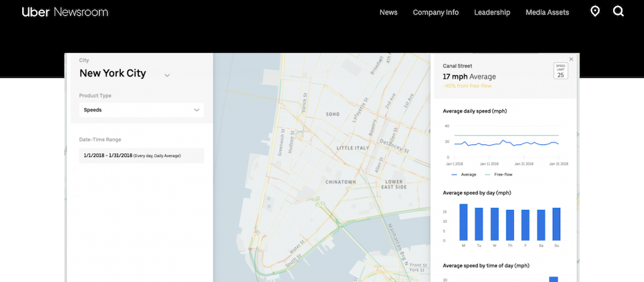Image resolution: width=644 pixels, height=282 pixels.
Task: Click the Friday bar in speed chart
Action: tap(525, 226)
